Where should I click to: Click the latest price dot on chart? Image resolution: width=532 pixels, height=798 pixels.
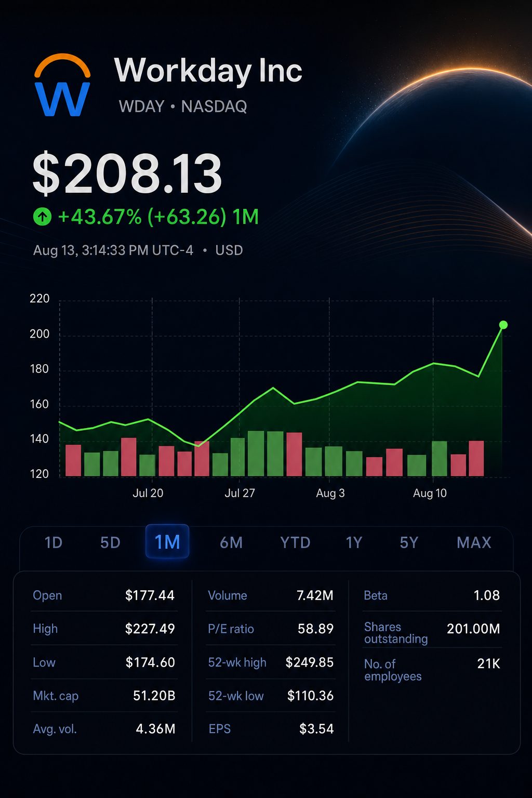503,325
